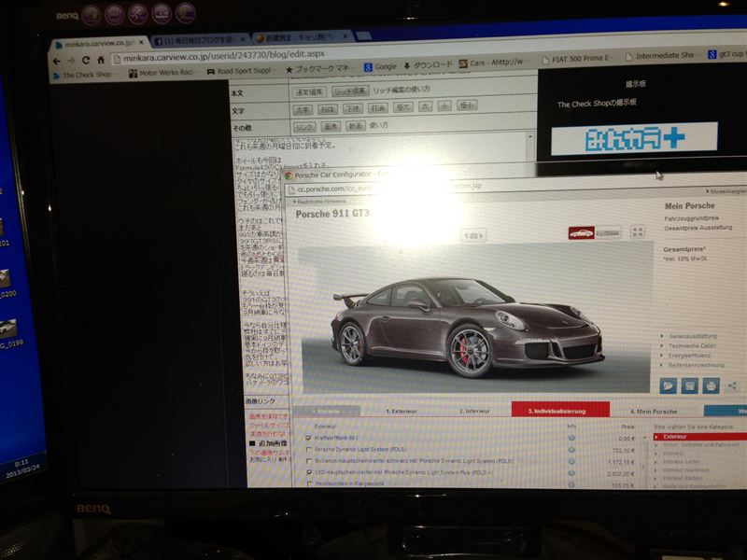Click info icon for LED-Hauptscheinwerfer PDLS+

tap(571, 473)
